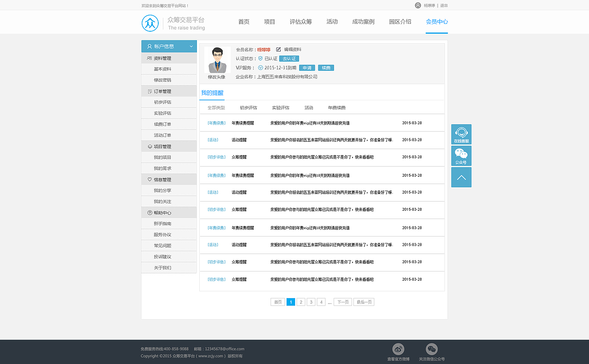Image resolution: width=589 pixels, height=364 pixels.
Task: Open 关于我们 in sidebar
Action: click(x=162, y=268)
